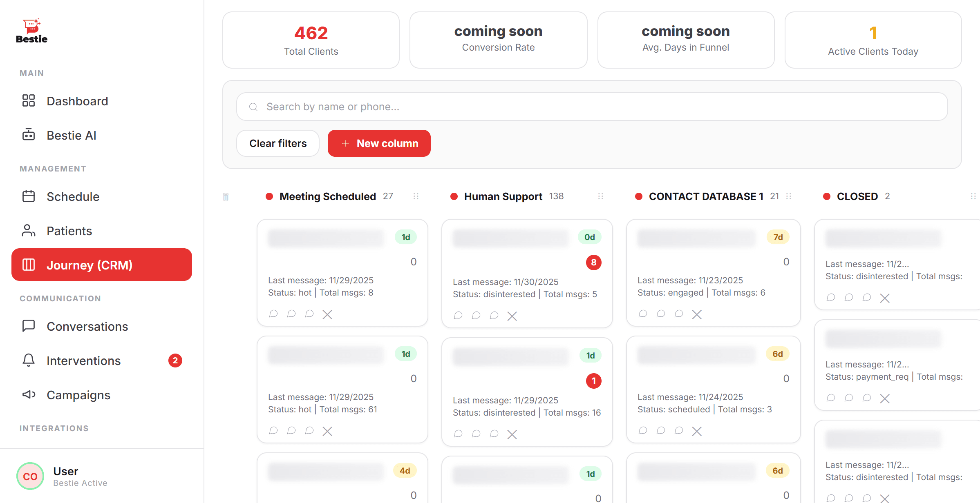Image resolution: width=980 pixels, height=503 pixels.
Task: Click the CLOSED column title
Action: click(x=857, y=196)
